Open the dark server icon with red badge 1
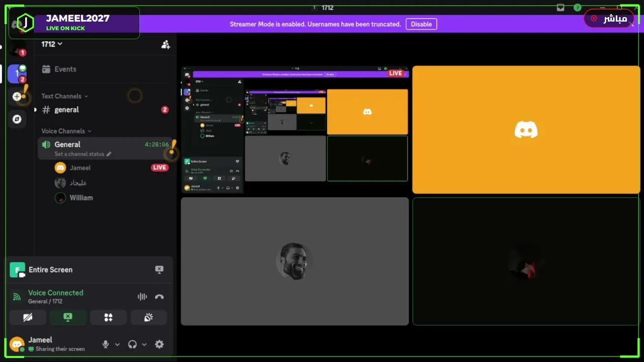Image resolution: width=644 pixels, height=362 pixels. click(18, 49)
